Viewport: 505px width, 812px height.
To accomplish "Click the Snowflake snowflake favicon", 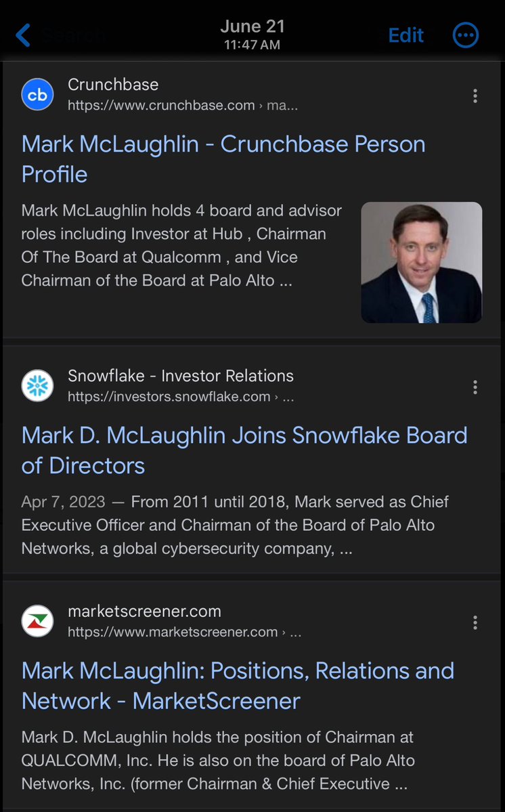I will click(38, 386).
